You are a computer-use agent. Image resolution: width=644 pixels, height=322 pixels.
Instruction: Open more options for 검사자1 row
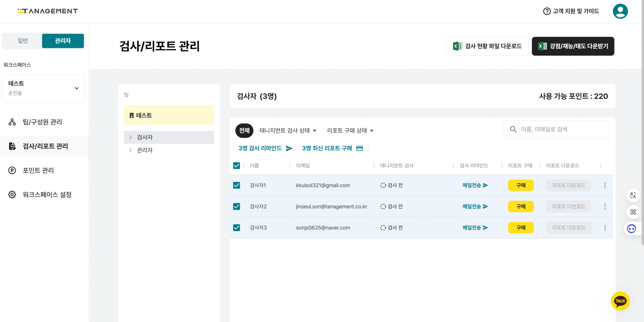coord(605,185)
